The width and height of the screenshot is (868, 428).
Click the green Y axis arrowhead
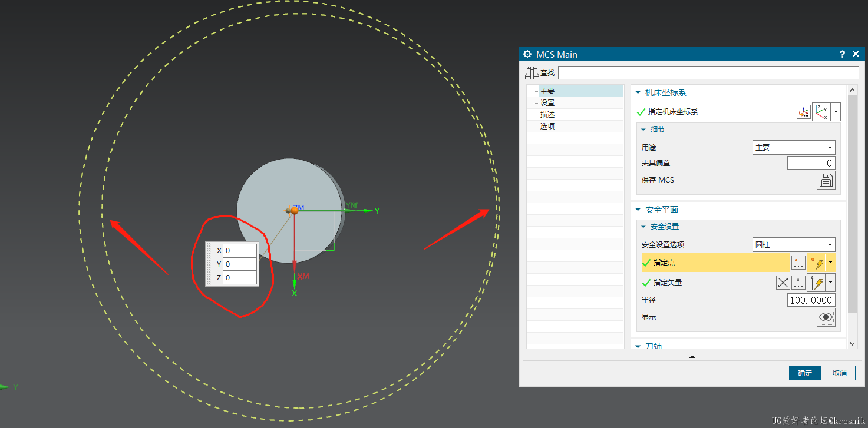pos(368,210)
